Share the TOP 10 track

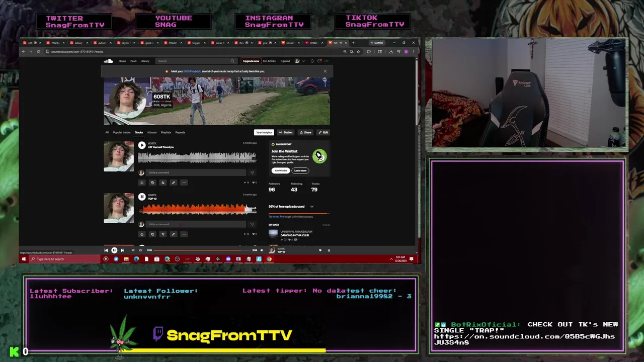[142, 234]
